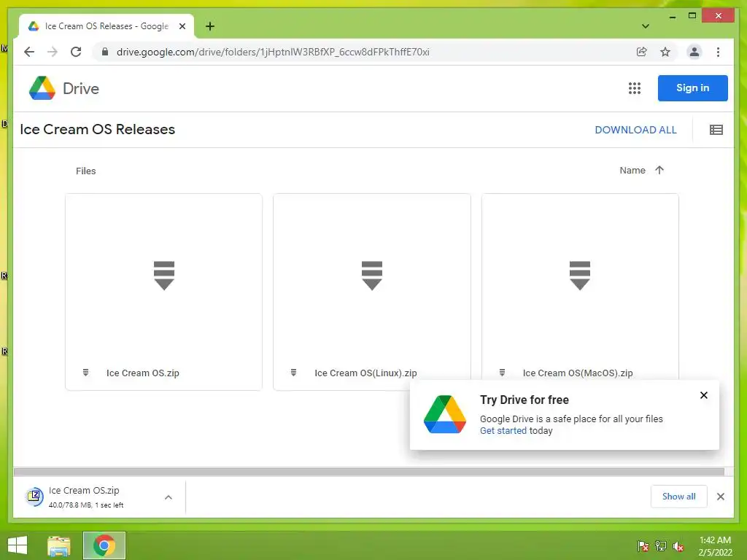Image resolution: width=747 pixels, height=560 pixels.
Task: Follow the Get started link
Action: coord(503,430)
